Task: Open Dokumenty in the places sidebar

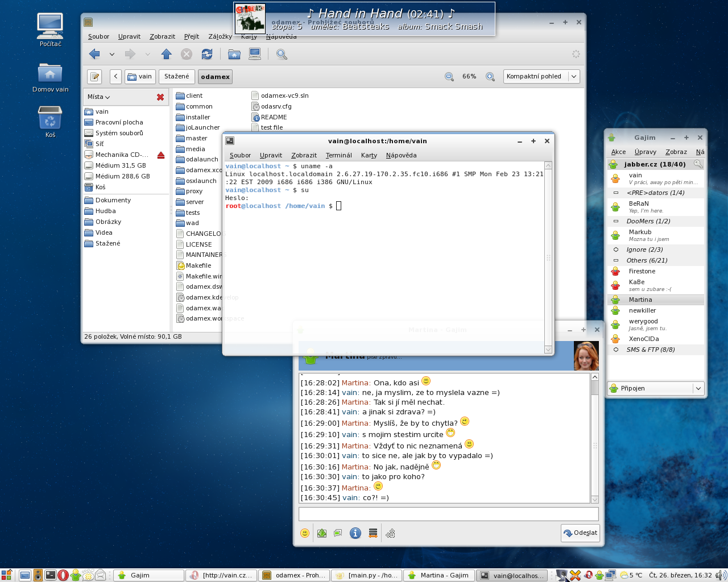Action: click(113, 200)
